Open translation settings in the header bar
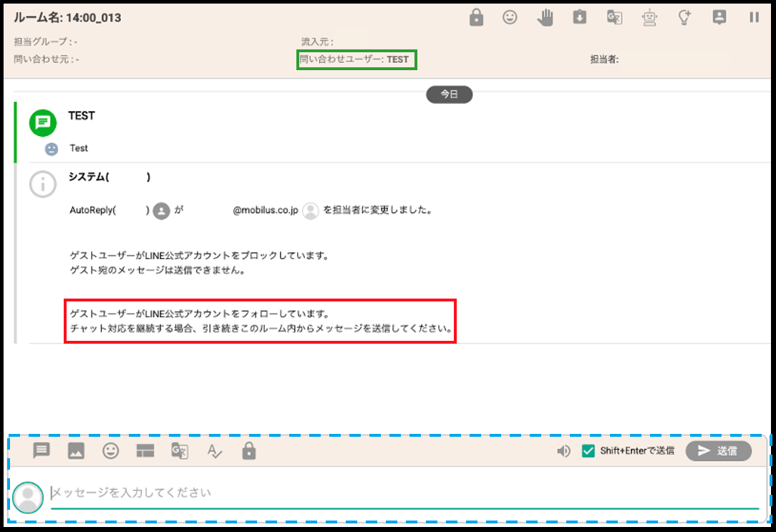Screen dimensions: 776x532 point(614,17)
